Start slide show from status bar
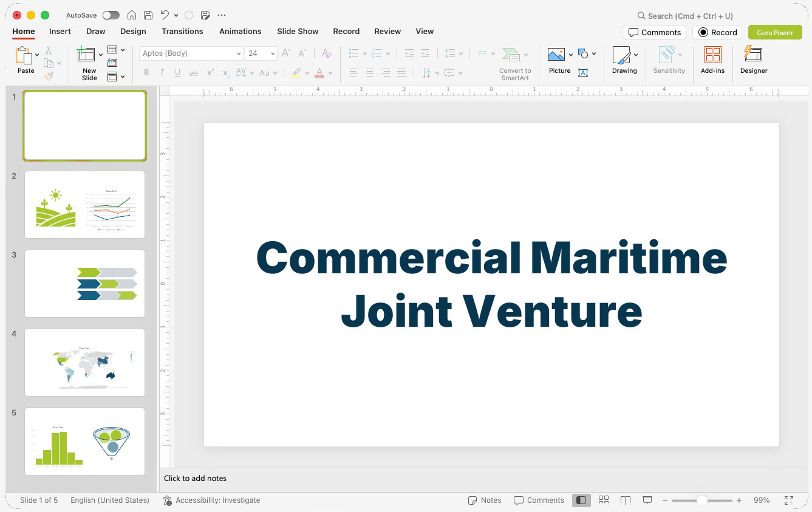Image resolution: width=812 pixels, height=512 pixels. (x=647, y=500)
